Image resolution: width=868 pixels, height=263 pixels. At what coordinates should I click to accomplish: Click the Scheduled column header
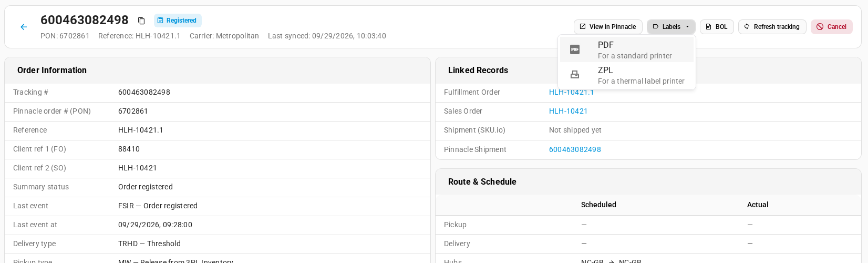598,205
